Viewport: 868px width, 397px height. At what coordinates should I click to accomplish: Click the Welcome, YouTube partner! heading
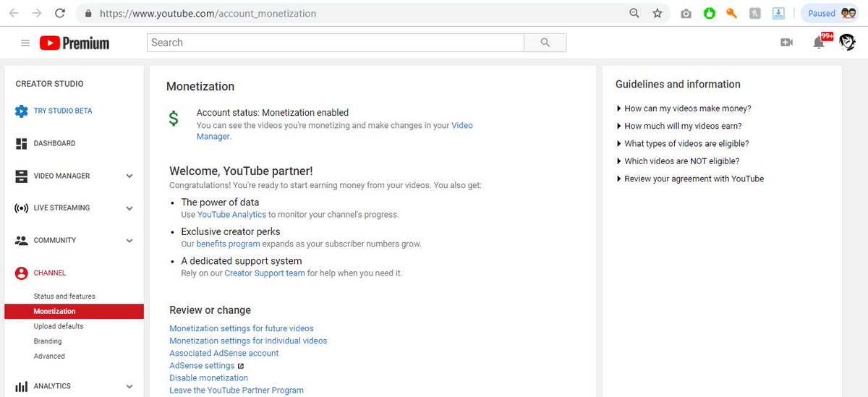pyautogui.click(x=241, y=171)
